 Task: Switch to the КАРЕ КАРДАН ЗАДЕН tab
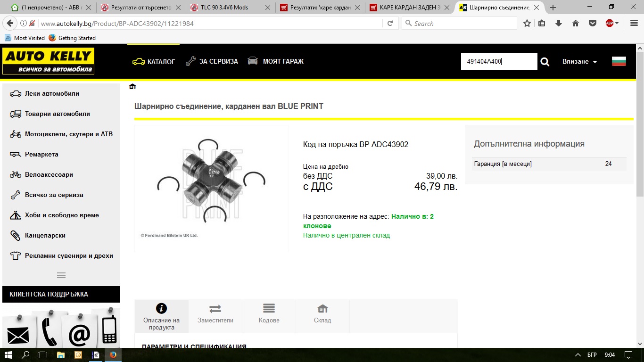tap(409, 8)
